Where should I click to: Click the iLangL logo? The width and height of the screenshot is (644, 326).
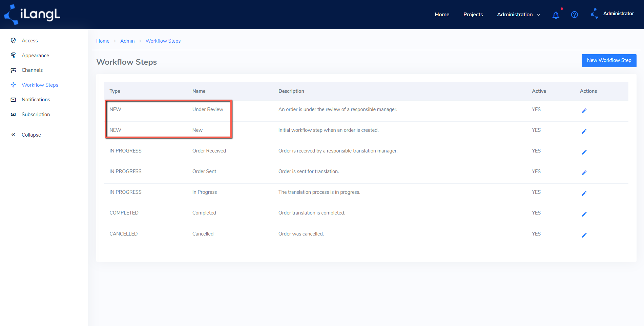click(x=32, y=15)
